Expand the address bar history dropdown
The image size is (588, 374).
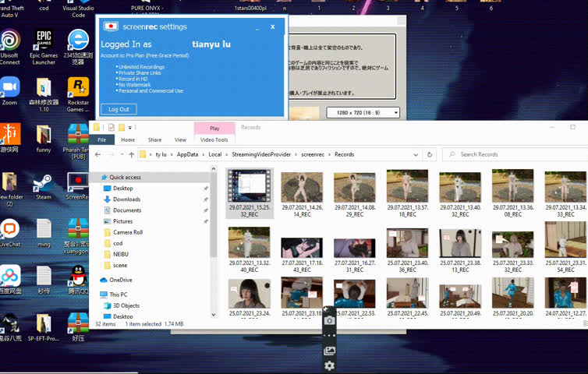click(x=416, y=154)
